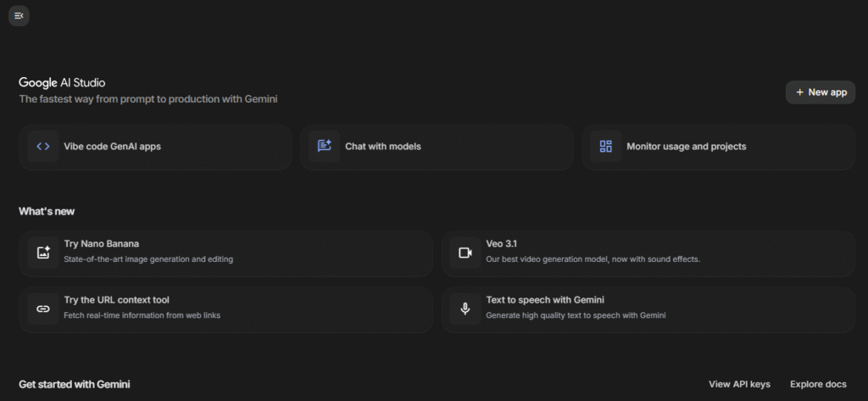The image size is (868, 401).
Task: Create a new app with New app button
Action: pyautogui.click(x=821, y=92)
